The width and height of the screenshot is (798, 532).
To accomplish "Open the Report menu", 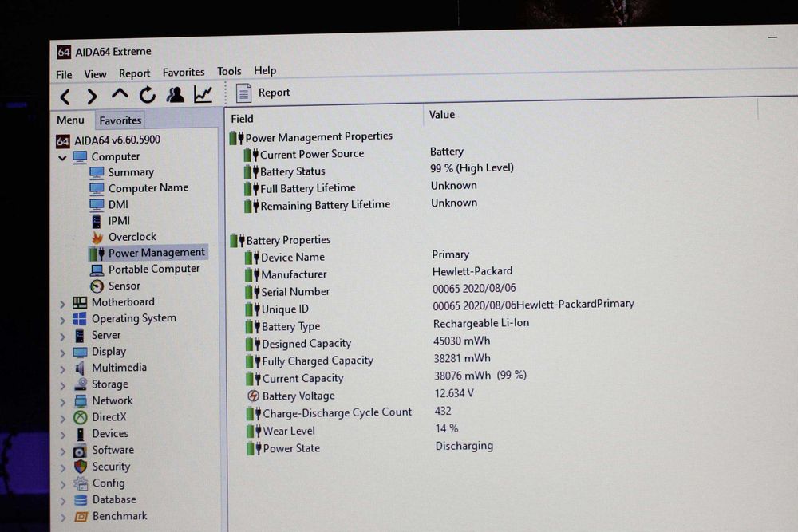I will point(134,73).
